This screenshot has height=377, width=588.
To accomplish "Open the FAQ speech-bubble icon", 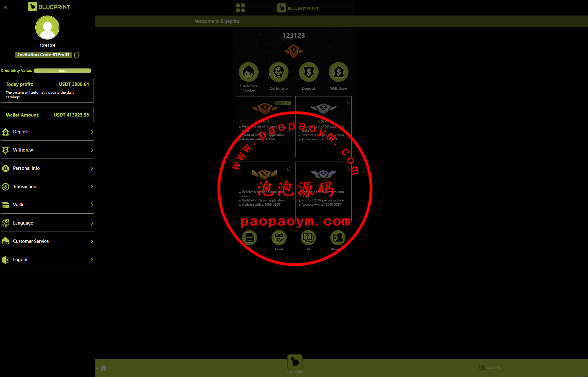I will [308, 238].
